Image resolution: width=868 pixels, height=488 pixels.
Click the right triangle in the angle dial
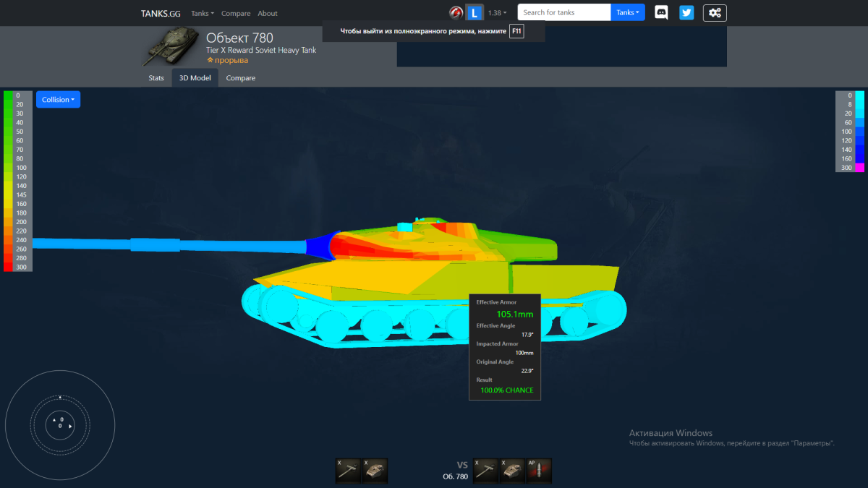(x=70, y=427)
